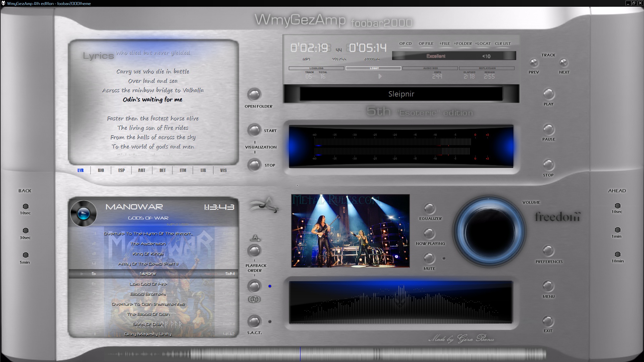The width and height of the screenshot is (644, 362).
Task: Click the +FOLDER button
Action: click(x=463, y=44)
